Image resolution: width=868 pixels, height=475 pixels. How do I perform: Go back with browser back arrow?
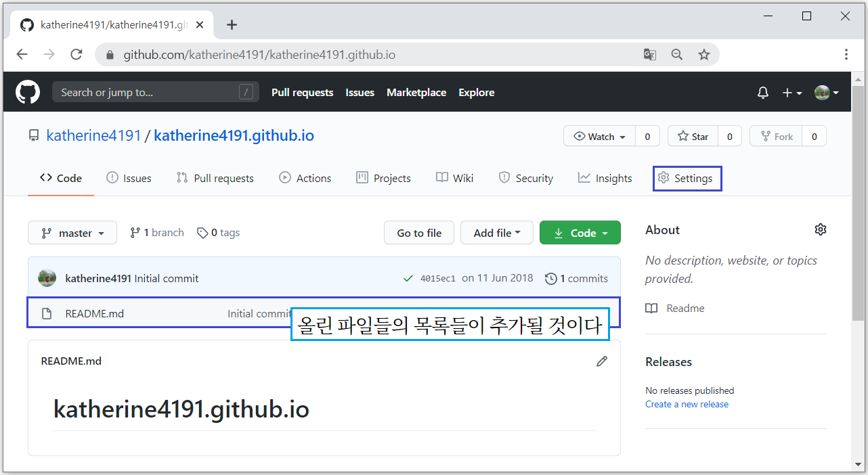[22, 55]
